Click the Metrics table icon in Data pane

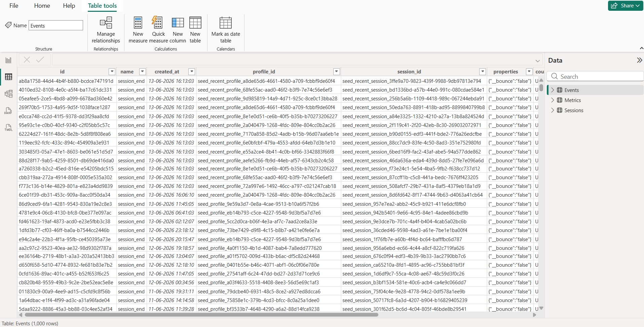560,100
